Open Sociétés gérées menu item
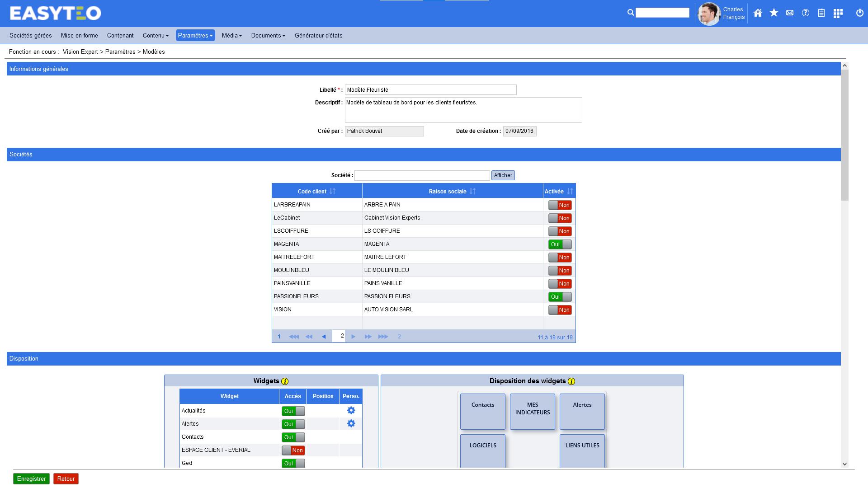Image resolution: width=868 pixels, height=488 pixels. (30, 35)
